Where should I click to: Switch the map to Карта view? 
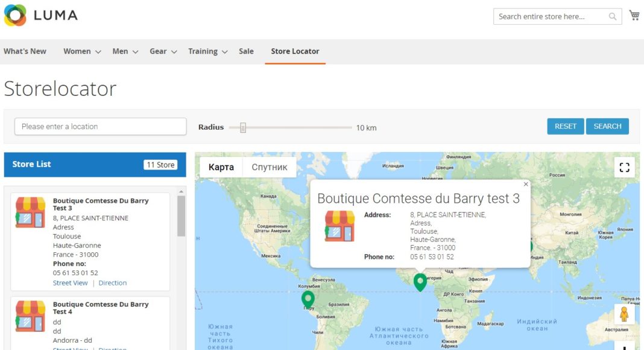coord(221,167)
